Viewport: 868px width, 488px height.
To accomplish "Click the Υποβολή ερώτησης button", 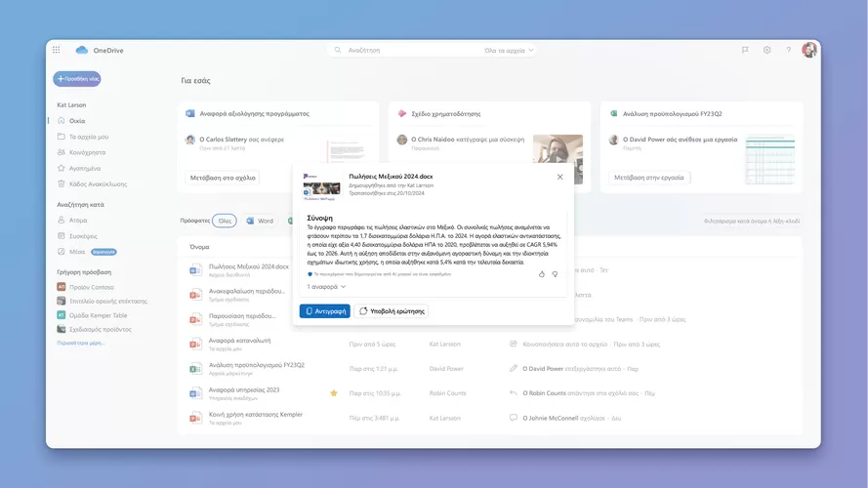I will pos(391,311).
